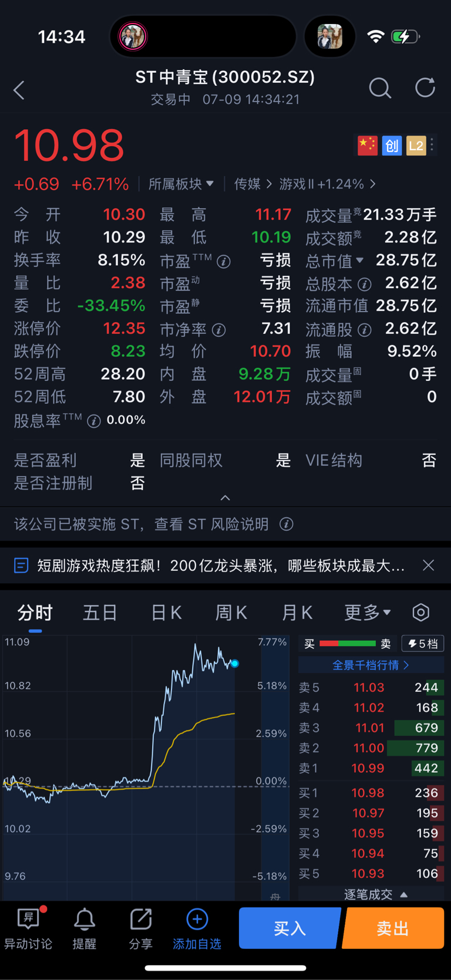Tap 卖出 sell button
Screen dimensions: 451x980
coord(393,928)
